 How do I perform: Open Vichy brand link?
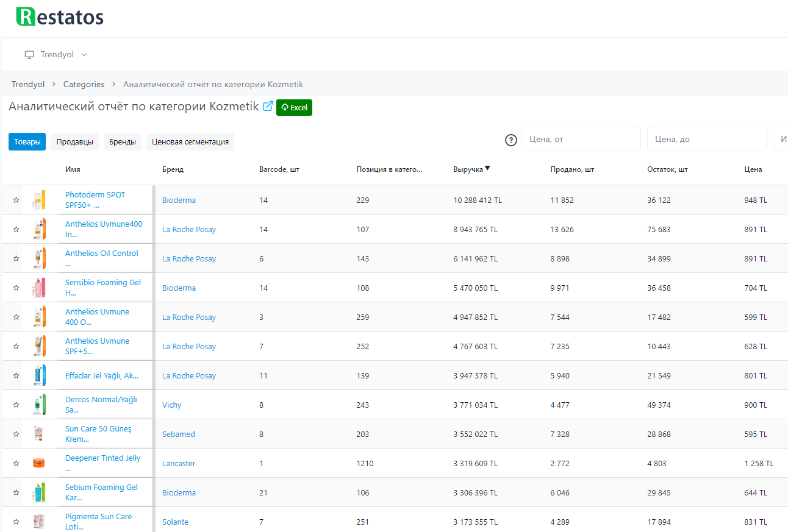tap(171, 405)
